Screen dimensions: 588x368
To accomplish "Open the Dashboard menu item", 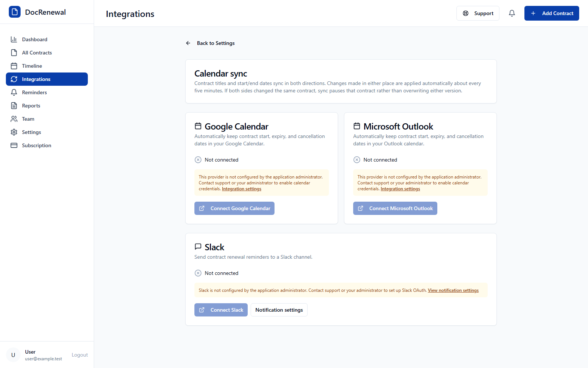I will coord(47,39).
